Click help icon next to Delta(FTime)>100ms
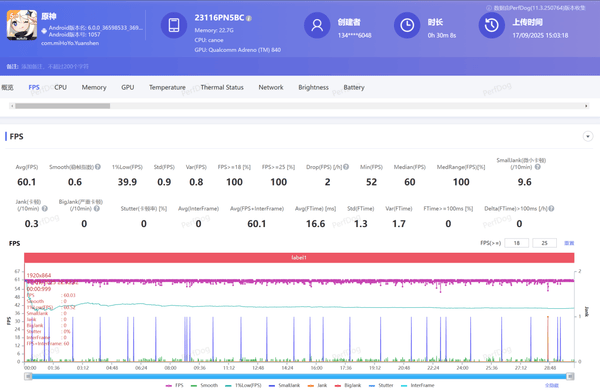Image resolution: width=600 pixels, height=390 pixels. 551,209
